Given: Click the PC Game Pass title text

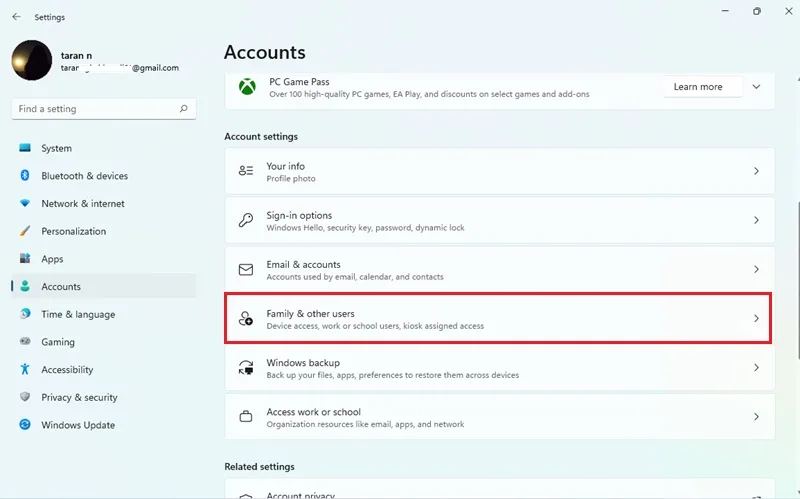Looking at the screenshot, I should click(x=299, y=82).
